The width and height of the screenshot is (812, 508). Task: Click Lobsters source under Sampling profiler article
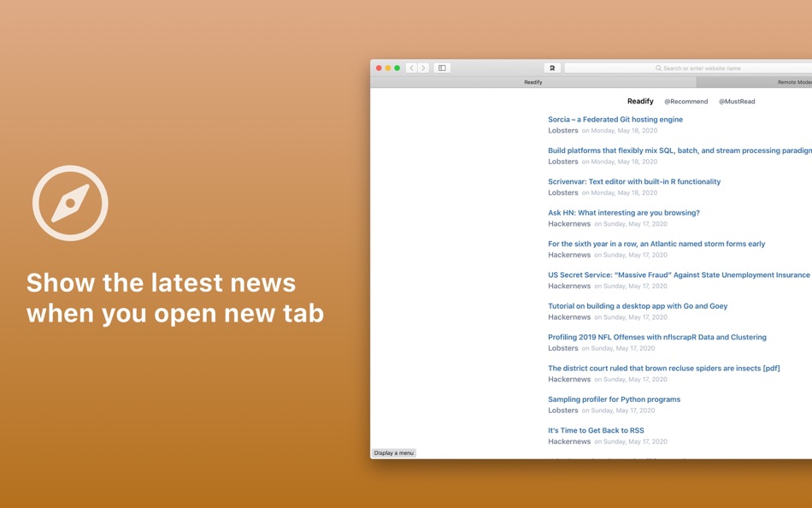(563, 411)
